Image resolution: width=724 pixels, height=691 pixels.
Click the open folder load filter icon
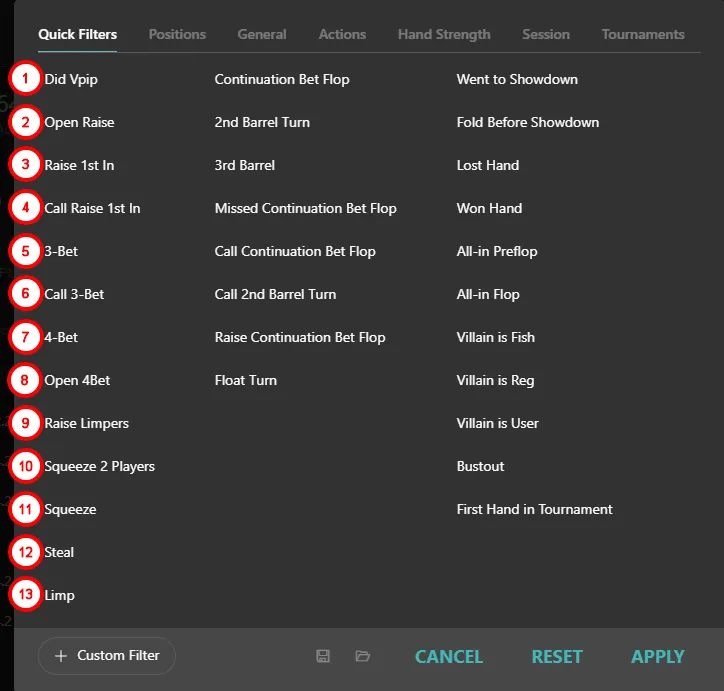coord(362,656)
